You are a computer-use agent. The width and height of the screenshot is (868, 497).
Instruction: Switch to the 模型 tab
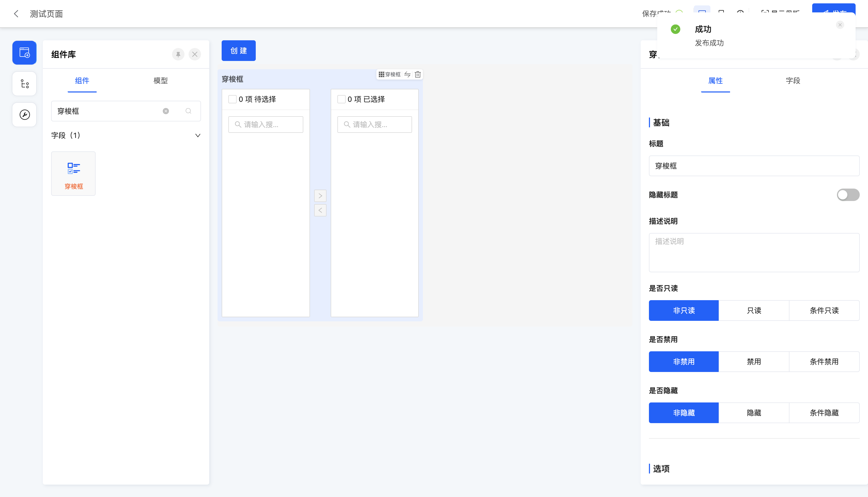coord(160,81)
